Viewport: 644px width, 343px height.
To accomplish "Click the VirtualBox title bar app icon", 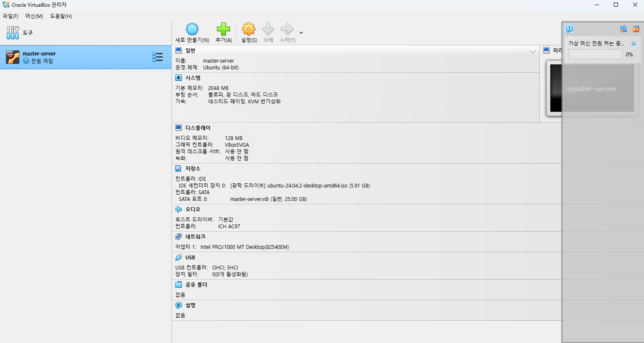I will click(x=6, y=5).
